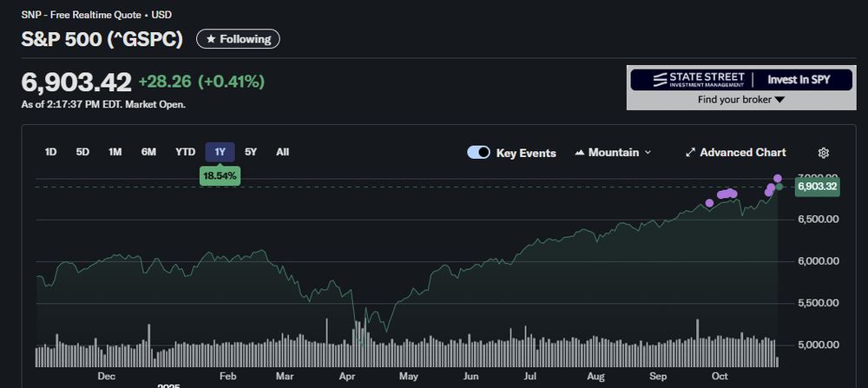Switch chart to 6M range
868x388 pixels.
tap(148, 152)
